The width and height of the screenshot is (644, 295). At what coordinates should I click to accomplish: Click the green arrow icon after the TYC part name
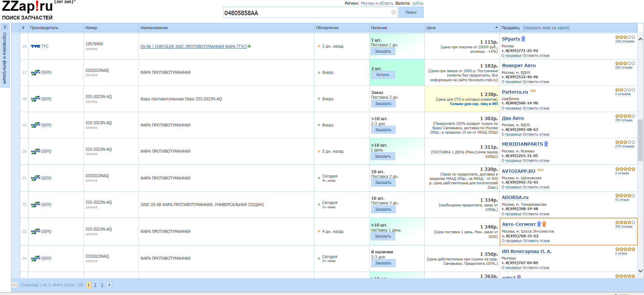point(249,46)
